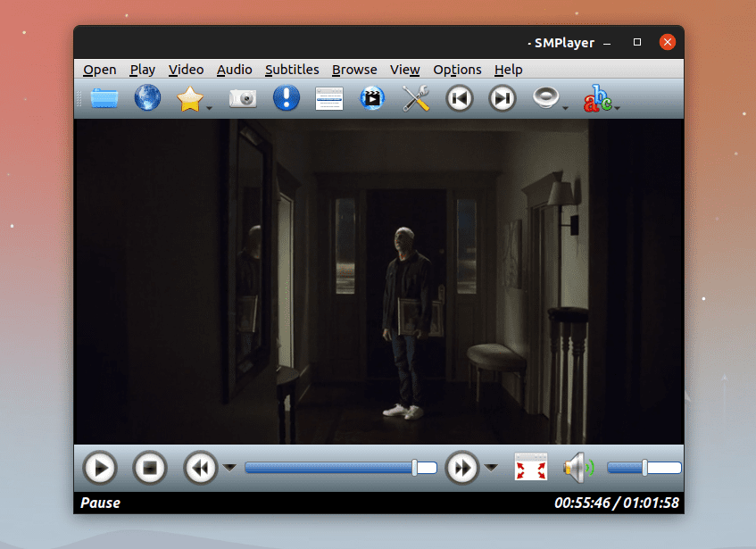Viewport: 756px width, 549px height.
Task: Minimize the SMPlayer window
Action: [607, 43]
